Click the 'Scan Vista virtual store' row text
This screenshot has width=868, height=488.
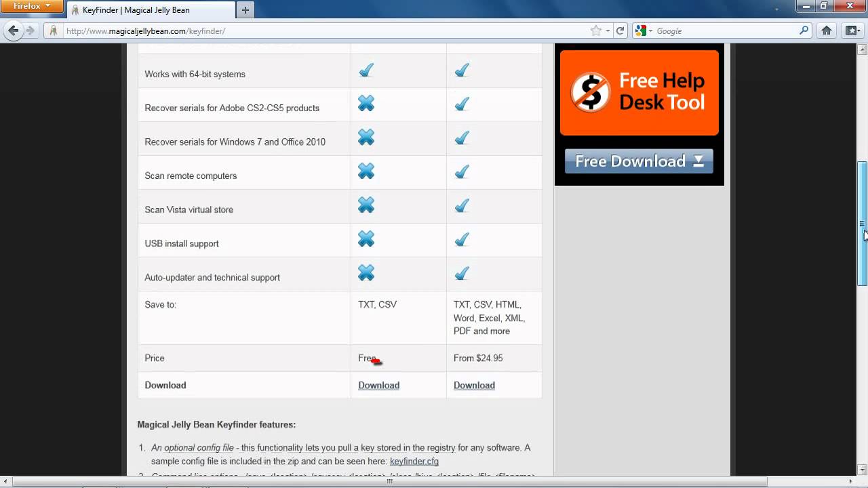tap(189, 209)
